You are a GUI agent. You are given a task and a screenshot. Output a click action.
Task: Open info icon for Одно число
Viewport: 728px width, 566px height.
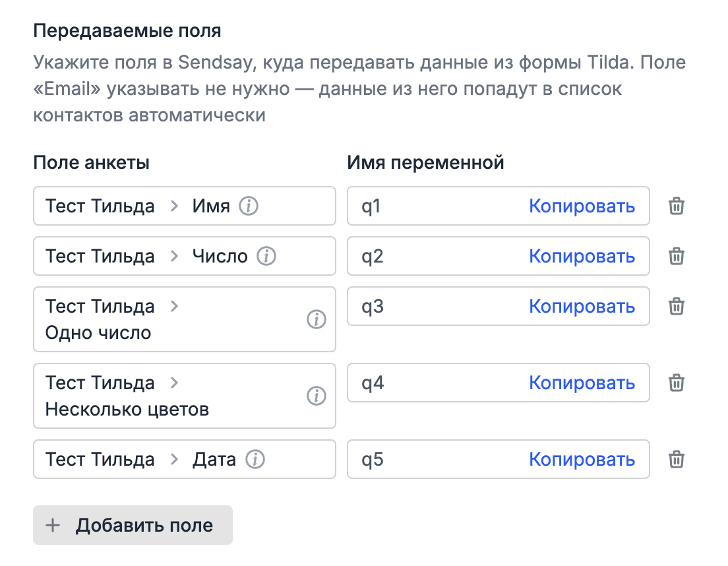click(x=316, y=319)
